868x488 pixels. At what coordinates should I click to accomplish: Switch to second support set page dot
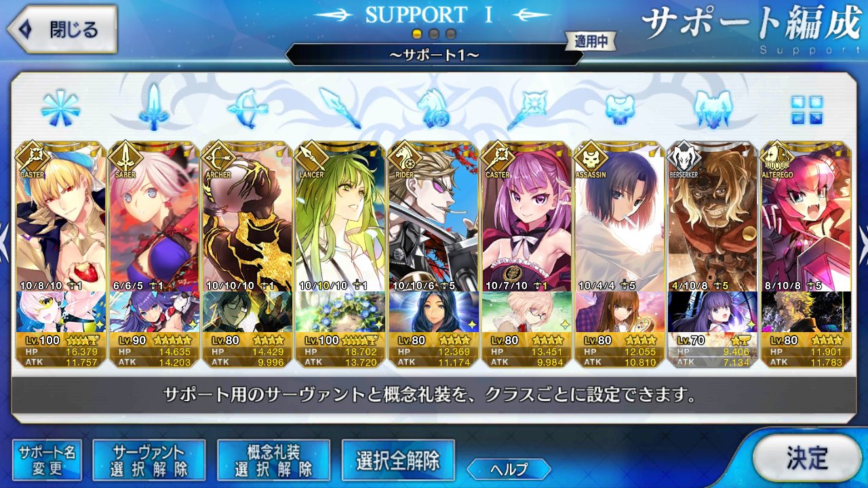pos(434,33)
